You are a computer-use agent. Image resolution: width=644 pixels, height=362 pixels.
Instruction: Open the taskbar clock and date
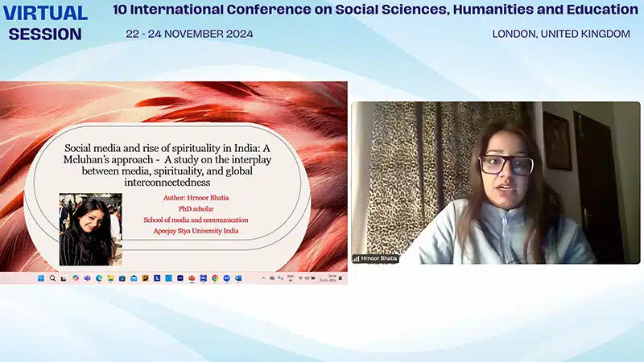tap(330, 278)
